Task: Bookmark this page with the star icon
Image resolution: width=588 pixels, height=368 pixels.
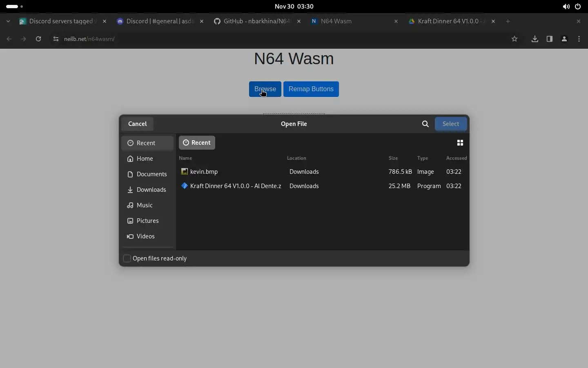Action: [515, 39]
